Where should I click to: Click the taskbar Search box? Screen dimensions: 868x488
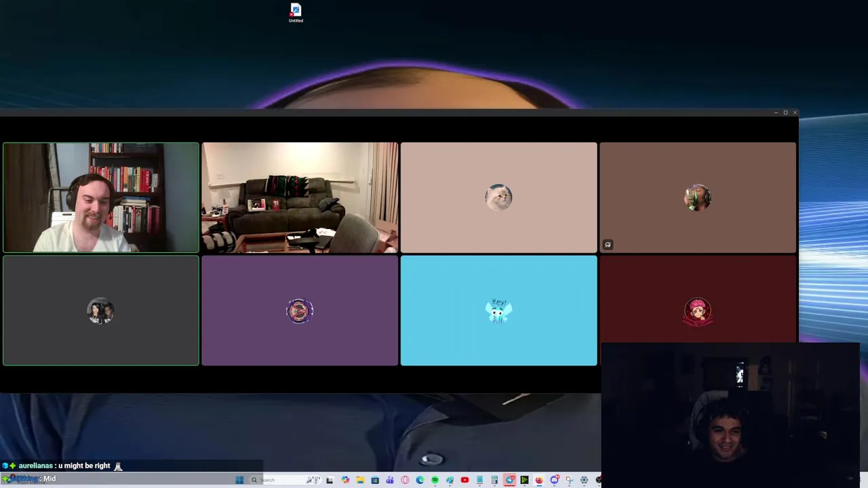click(x=285, y=480)
